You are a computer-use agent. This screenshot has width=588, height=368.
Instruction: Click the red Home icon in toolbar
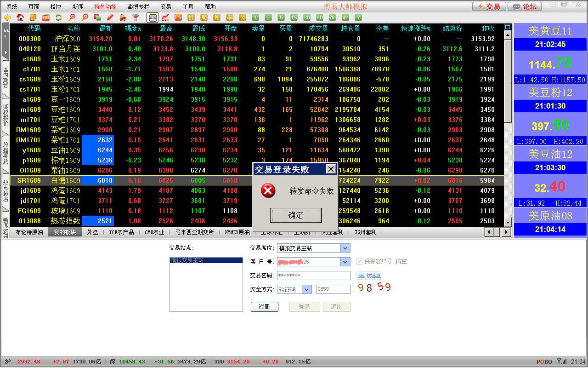point(20,17)
